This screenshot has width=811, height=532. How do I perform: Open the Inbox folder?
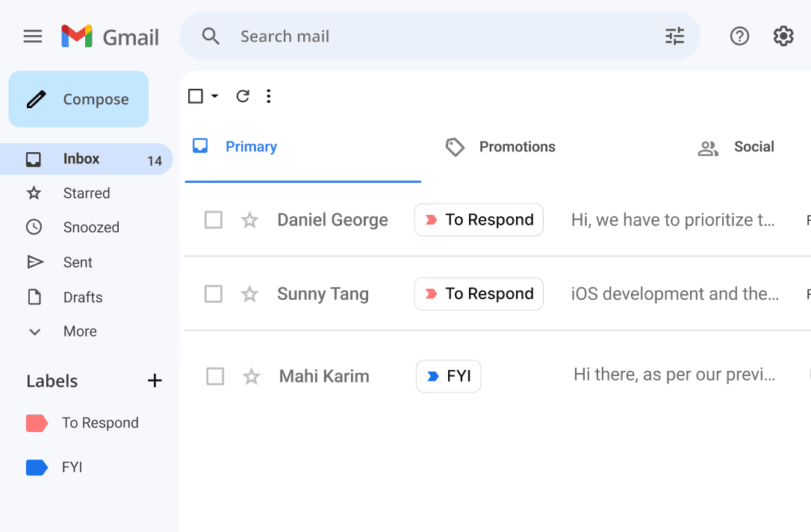tap(87, 159)
